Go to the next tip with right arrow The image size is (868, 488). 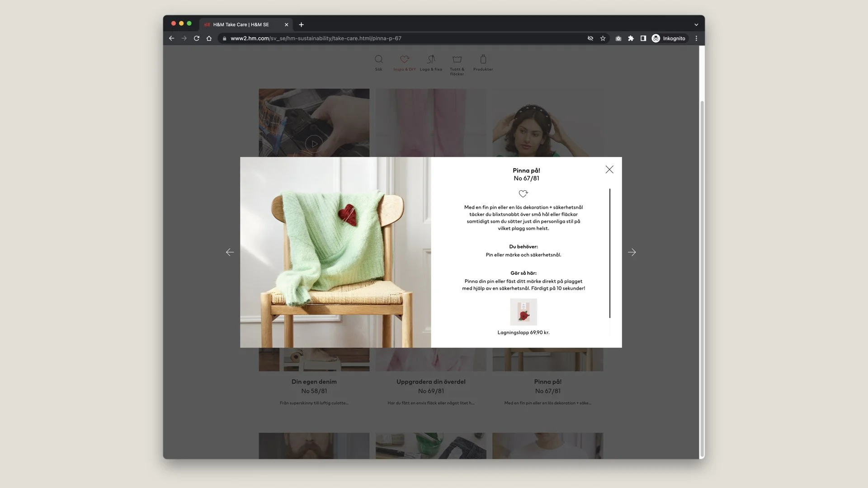632,252
